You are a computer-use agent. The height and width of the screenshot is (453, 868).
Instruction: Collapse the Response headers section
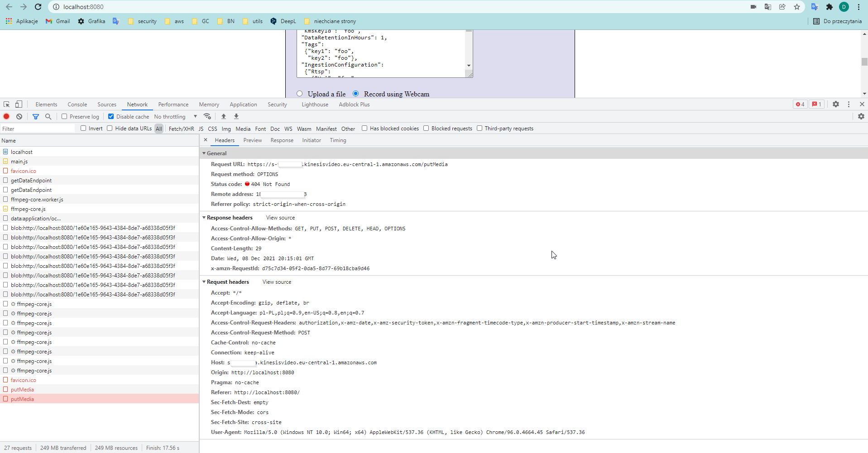(204, 218)
